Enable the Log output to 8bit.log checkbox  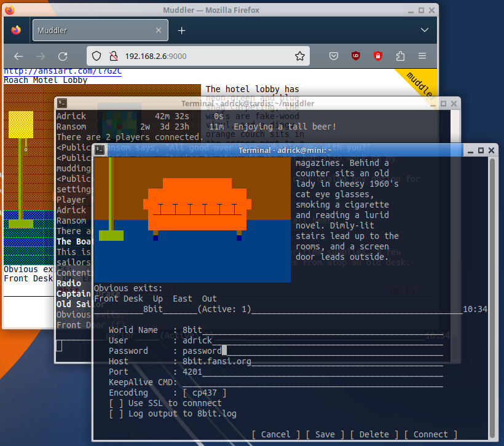tap(116, 413)
